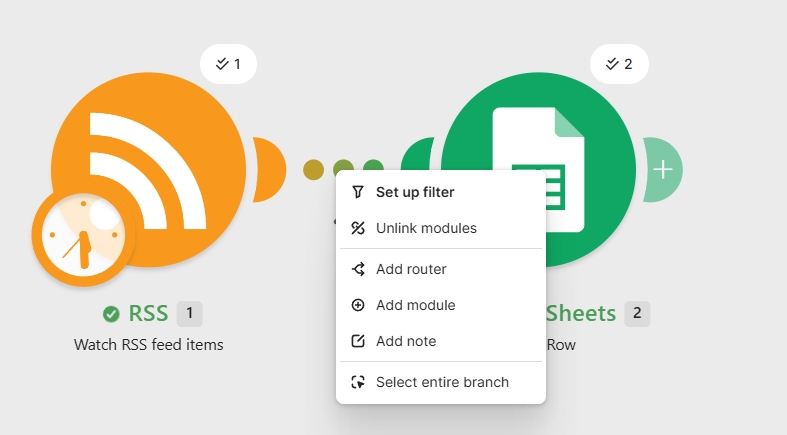The height and width of the screenshot is (435, 787).
Task: Click the circled plus icon beside Add module
Action: [x=358, y=305]
